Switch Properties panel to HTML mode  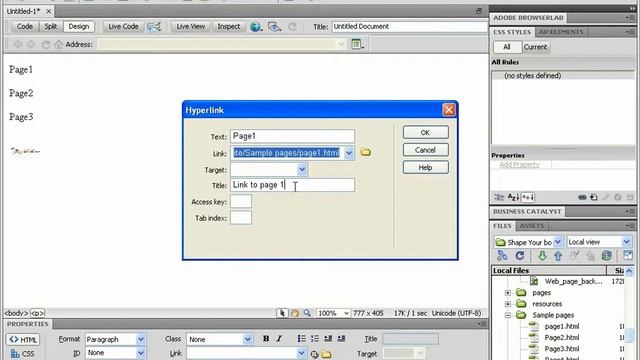23,339
